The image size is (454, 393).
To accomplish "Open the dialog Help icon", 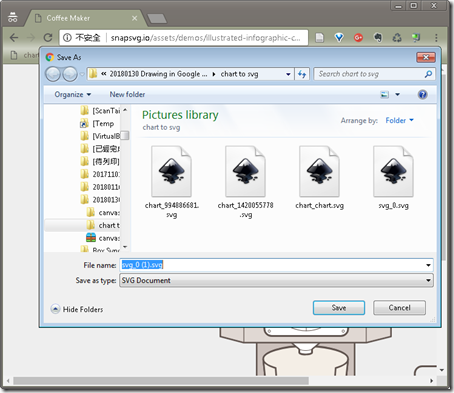I will coord(422,95).
